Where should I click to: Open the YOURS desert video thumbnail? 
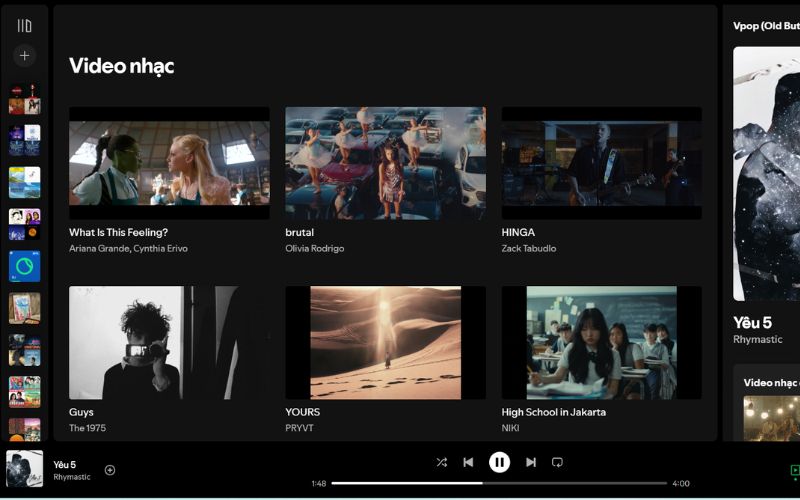385,342
